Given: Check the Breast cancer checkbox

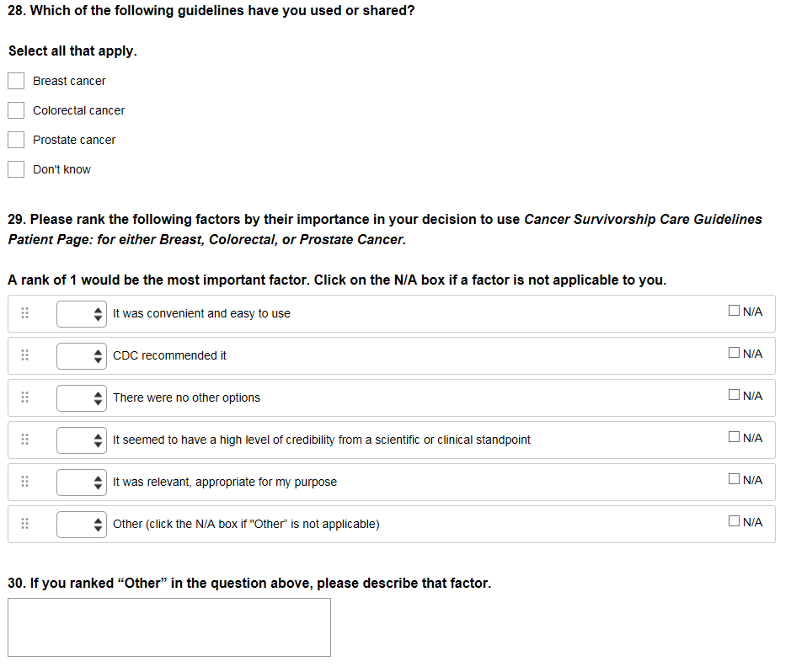Looking at the screenshot, I should tap(16, 81).
